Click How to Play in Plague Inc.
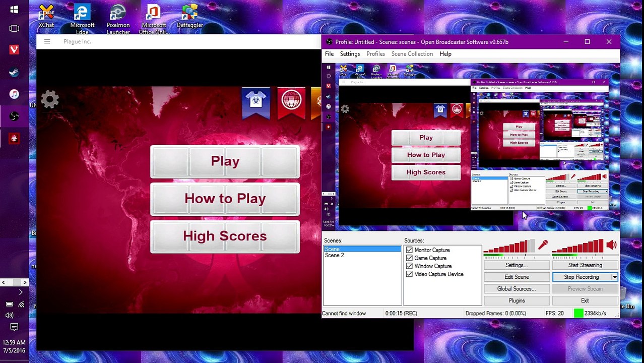 pos(225,199)
